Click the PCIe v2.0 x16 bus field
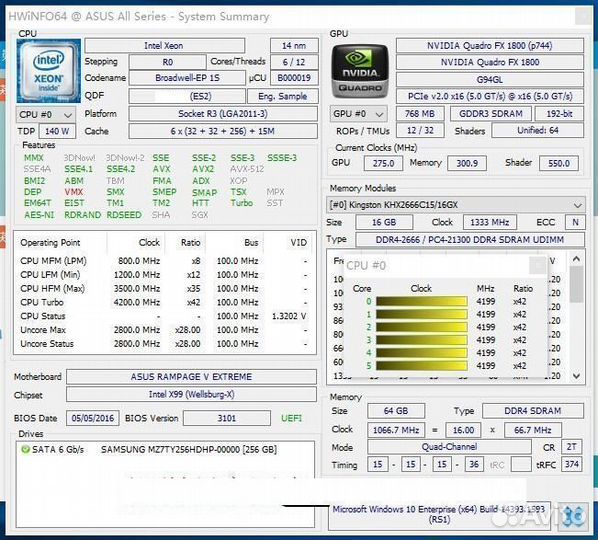 490,96
